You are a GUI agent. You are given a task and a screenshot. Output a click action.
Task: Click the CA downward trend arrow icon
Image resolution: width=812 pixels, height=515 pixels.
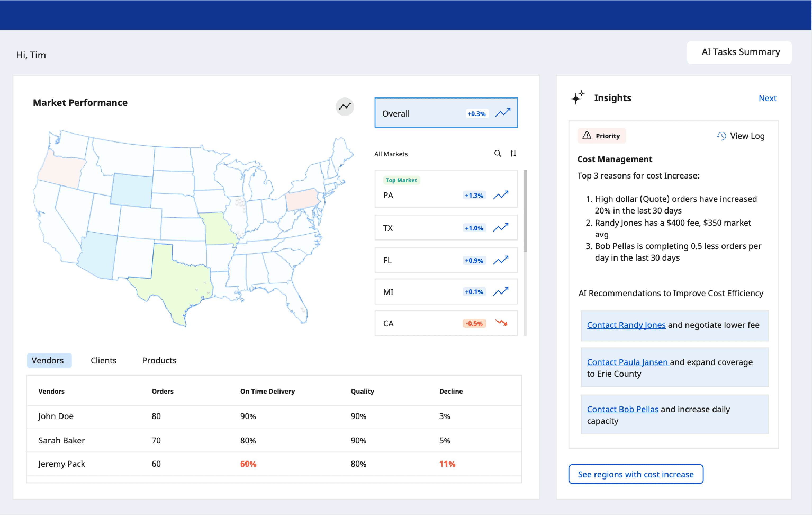click(x=501, y=323)
